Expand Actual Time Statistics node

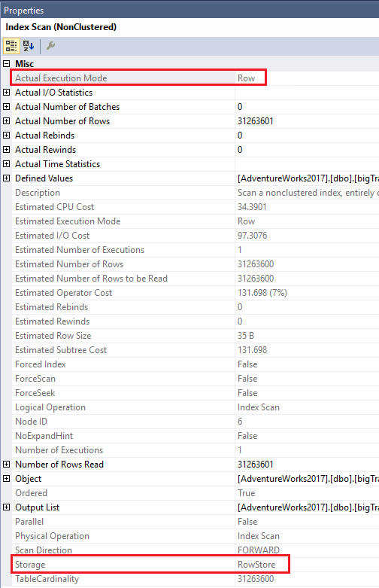(x=6, y=164)
